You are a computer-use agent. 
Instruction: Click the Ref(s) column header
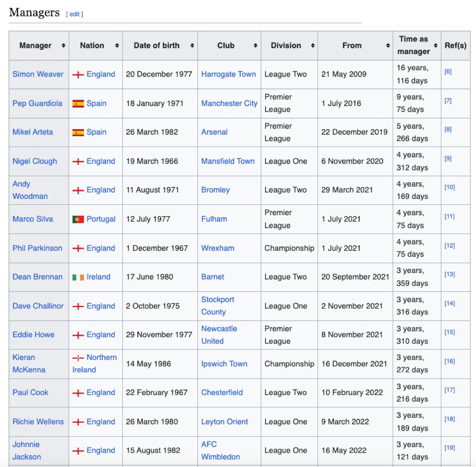point(455,45)
